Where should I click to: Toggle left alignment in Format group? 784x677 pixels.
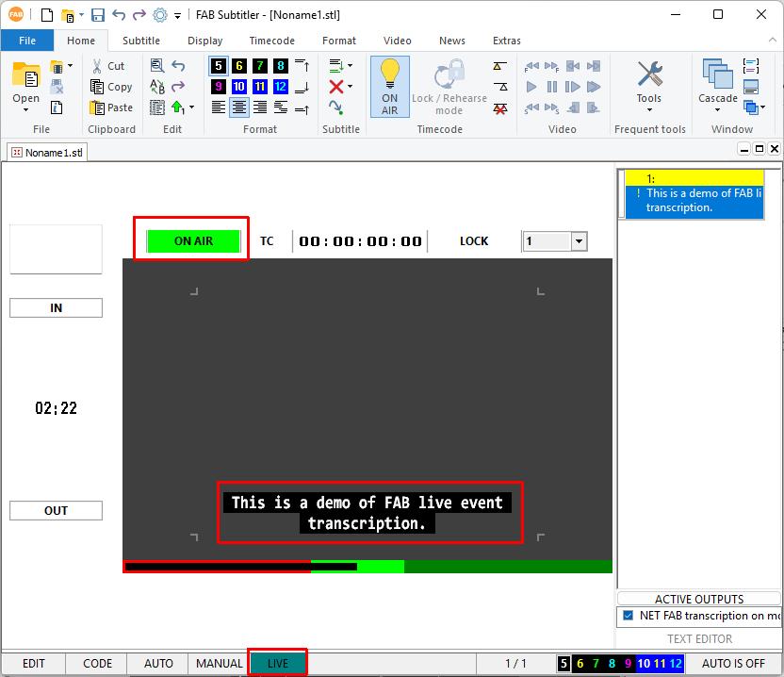219,107
